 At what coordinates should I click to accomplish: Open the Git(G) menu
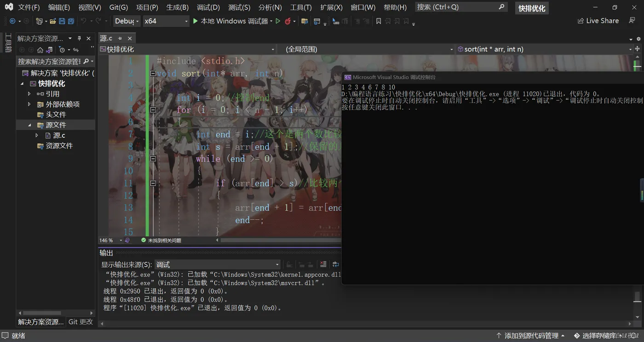point(119,7)
